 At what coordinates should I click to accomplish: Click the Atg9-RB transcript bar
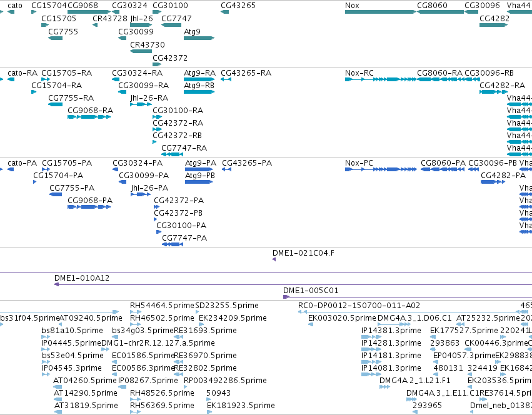point(199,92)
